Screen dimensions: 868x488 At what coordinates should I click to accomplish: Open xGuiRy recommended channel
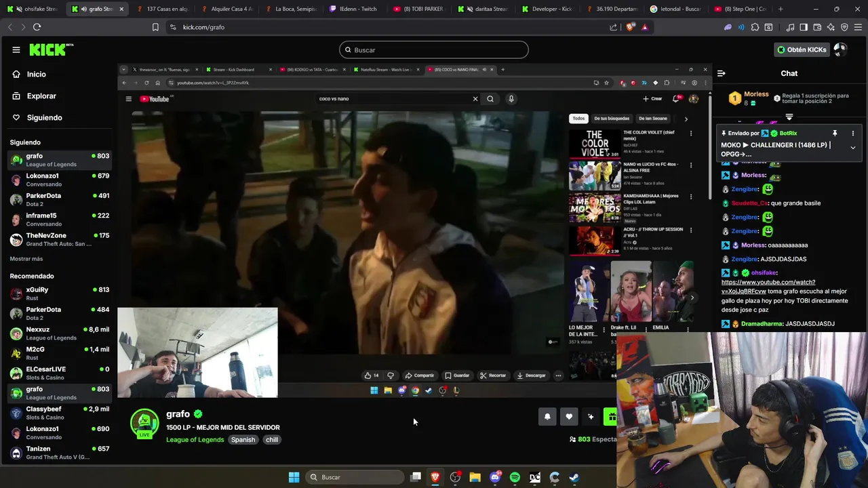coord(60,293)
